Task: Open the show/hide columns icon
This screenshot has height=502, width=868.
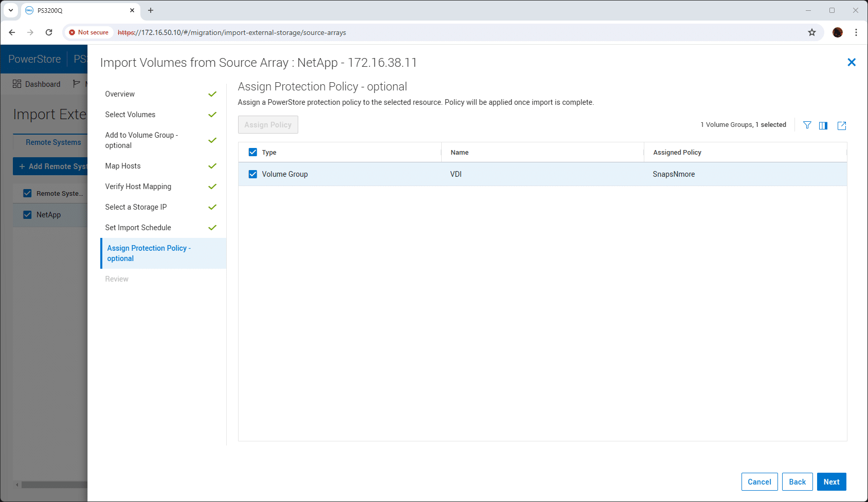Action: pos(823,125)
